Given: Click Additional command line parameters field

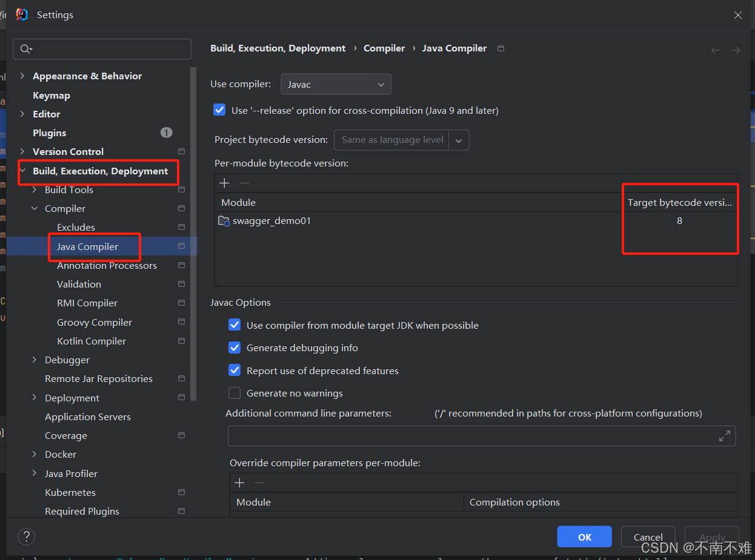Looking at the screenshot, I should (482, 436).
